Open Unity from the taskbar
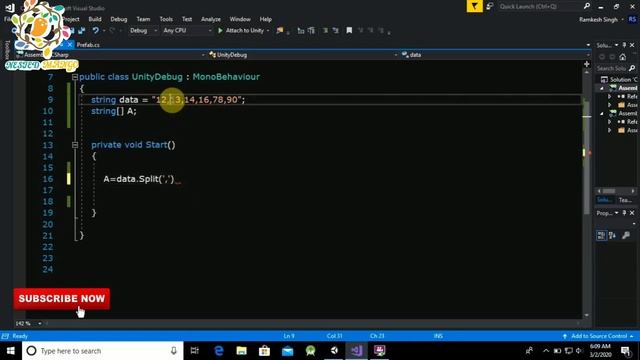The image size is (640, 360). click(x=334, y=351)
